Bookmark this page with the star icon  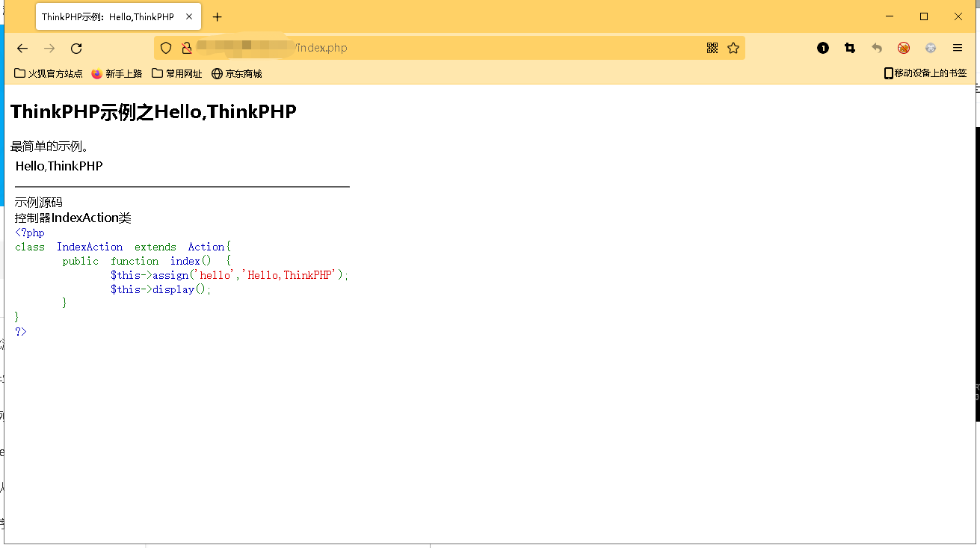(733, 48)
